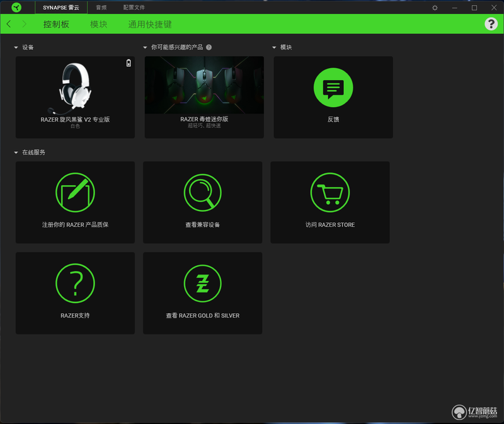Switch to the 配置文件 tab
The width and height of the screenshot is (504, 424).
(x=134, y=8)
